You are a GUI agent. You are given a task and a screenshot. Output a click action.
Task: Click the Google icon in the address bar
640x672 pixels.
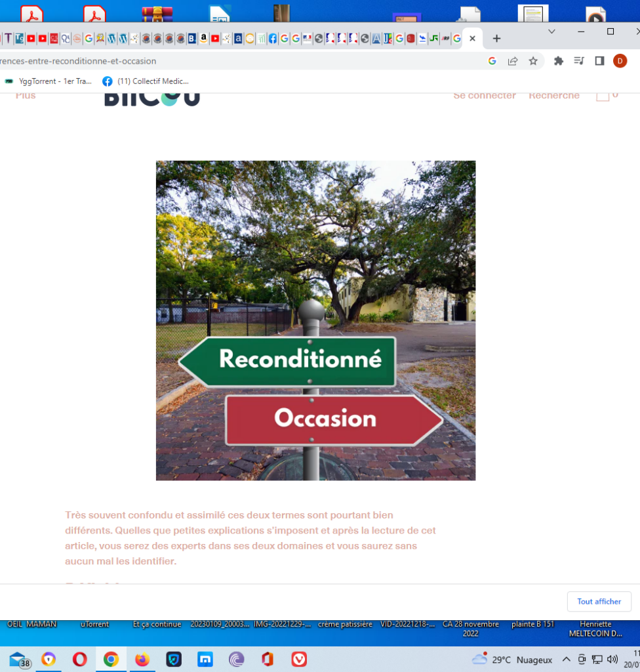(x=492, y=61)
